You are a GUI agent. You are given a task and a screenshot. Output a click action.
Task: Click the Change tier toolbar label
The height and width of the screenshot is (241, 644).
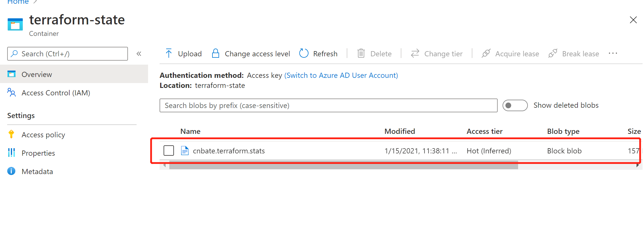[443, 54]
